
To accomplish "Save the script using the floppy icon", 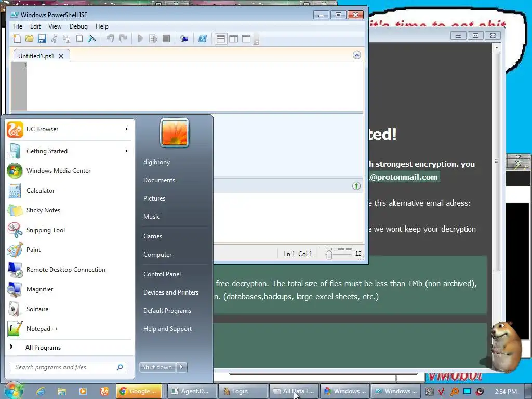I will tap(42, 38).
